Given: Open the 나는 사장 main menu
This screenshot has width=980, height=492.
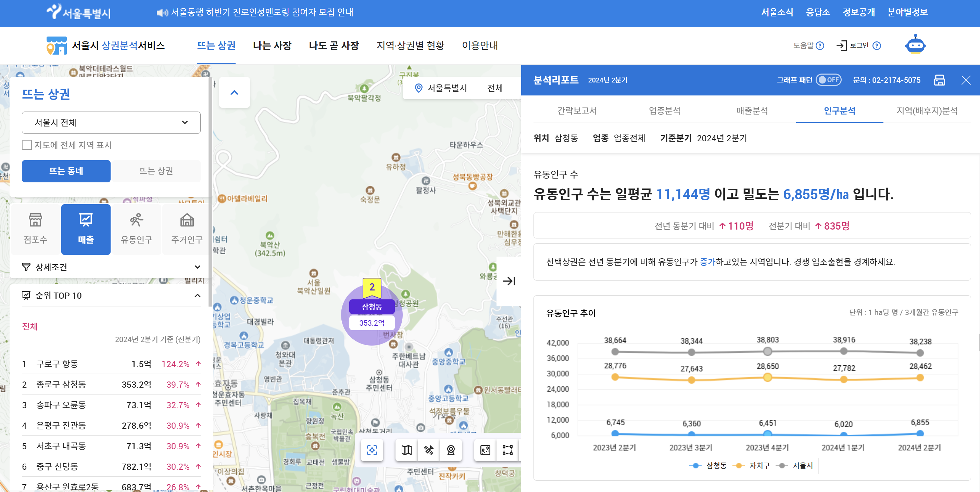Looking at the screenshot, I should click(x=272, y=46).
